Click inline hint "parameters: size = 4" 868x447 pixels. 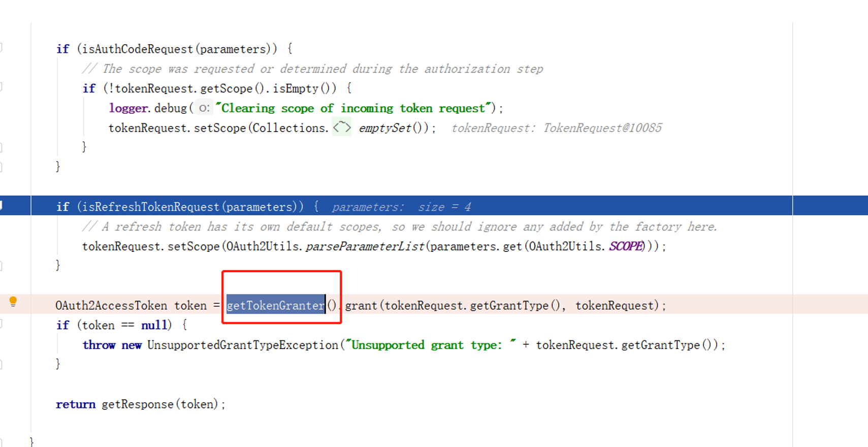click(x=401, y=207)
